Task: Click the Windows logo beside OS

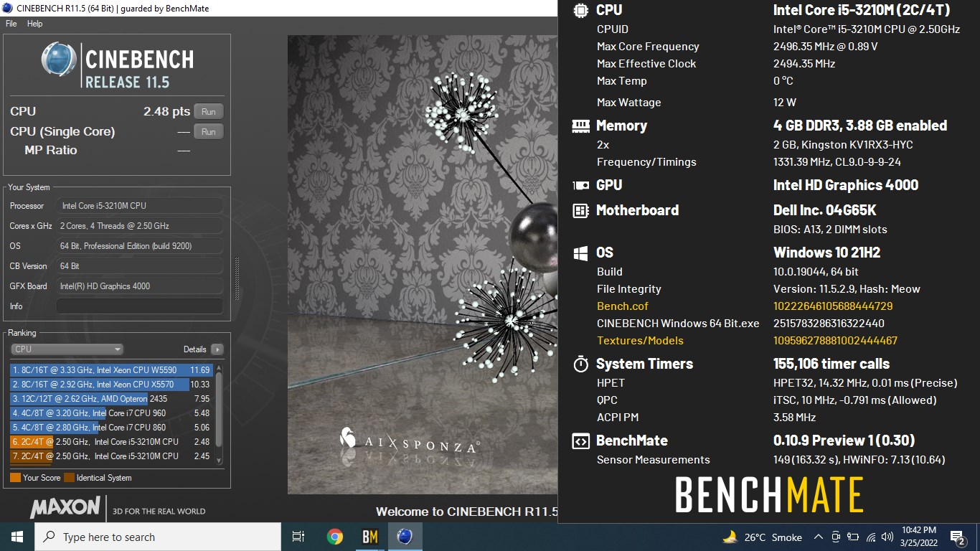Action: [x=580, y=253]
